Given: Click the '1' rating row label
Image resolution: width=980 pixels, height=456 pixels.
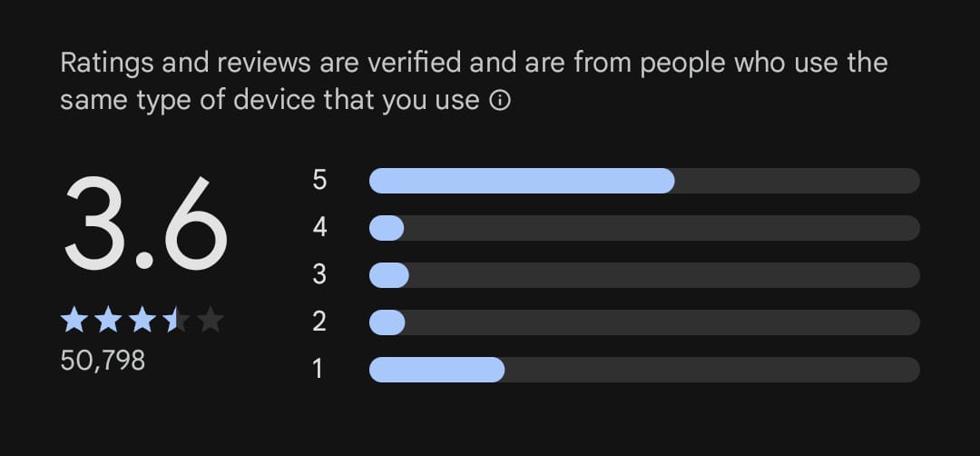Looking at the screenshot, I should 318,369.
